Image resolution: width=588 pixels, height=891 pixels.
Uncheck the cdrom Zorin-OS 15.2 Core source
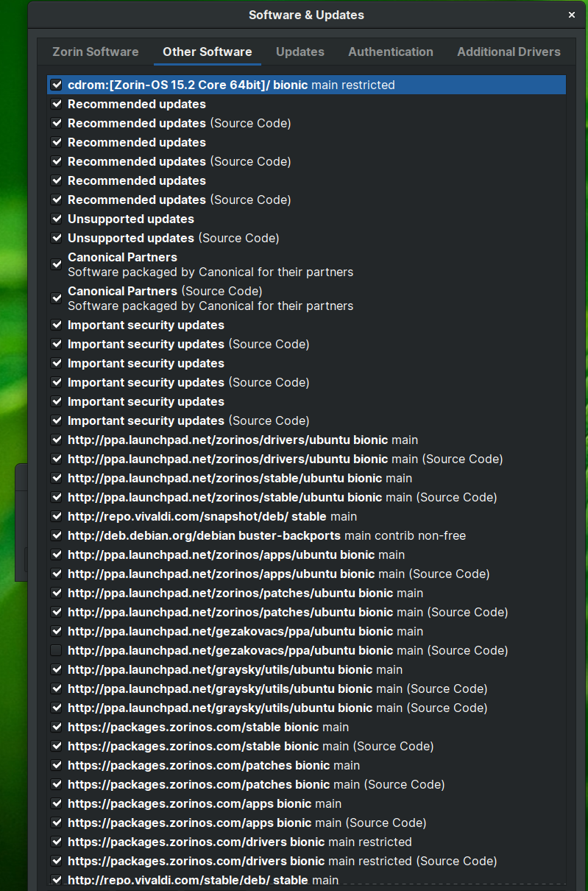pos(57,85)
